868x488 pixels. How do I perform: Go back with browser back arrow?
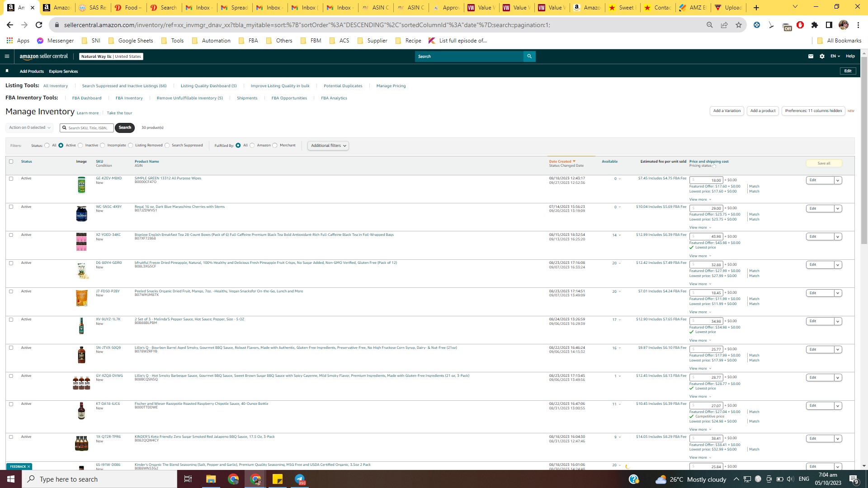[10, 25]
